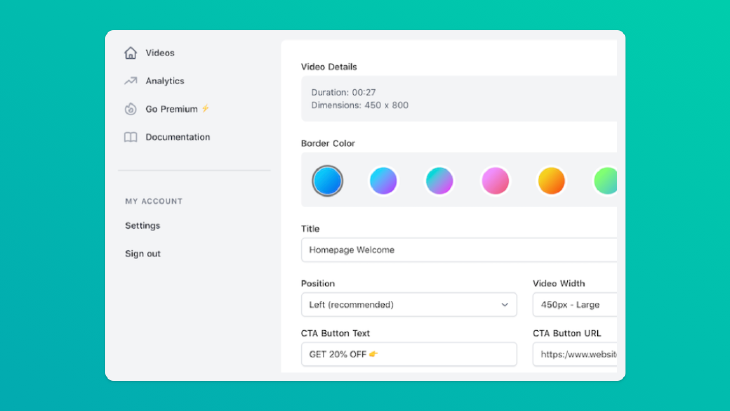This screenshot has width=730, height=411.
Task: Open account Settings
Action: tap(142, 226)
